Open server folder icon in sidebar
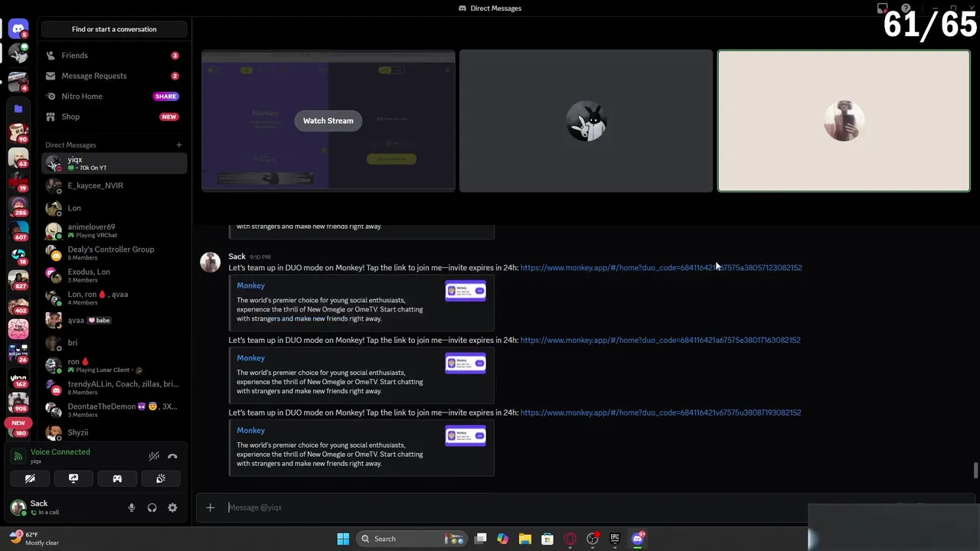Viewport: 980px width, 551px height. point(18,109)
